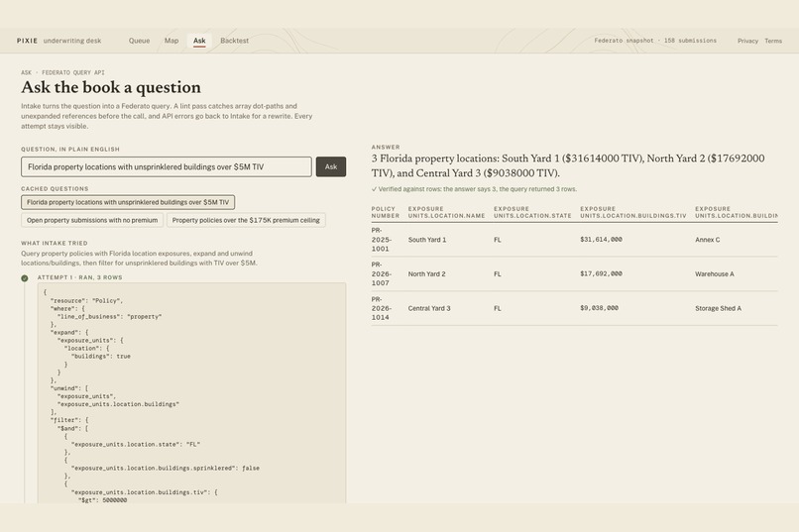
Task: Click the green Attempt 1 status dot
Action: pyautogui.click(x=25, y=278)
